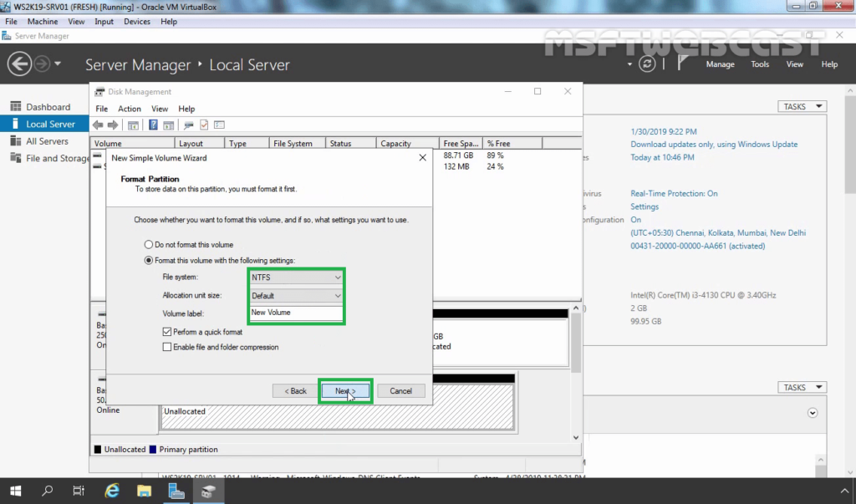Click the Unallocated disk region

338,407
